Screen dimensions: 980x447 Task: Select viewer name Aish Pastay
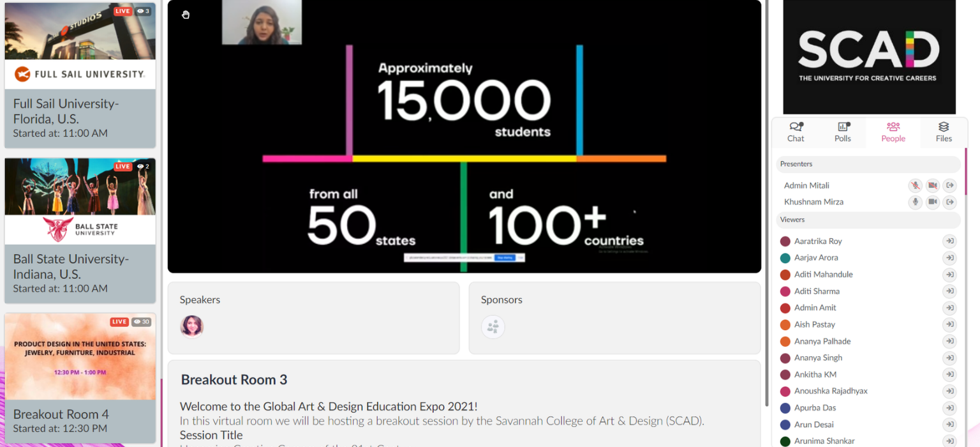[815, 324]
